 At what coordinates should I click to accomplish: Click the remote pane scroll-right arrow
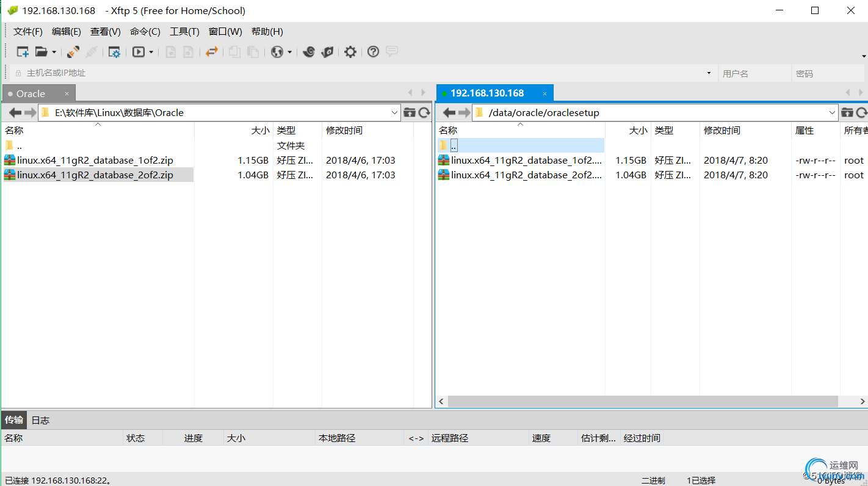tap(863, 402)
